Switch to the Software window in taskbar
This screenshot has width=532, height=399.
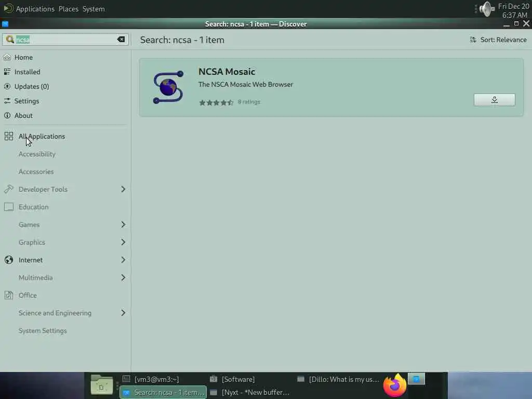tap(250, 379)
